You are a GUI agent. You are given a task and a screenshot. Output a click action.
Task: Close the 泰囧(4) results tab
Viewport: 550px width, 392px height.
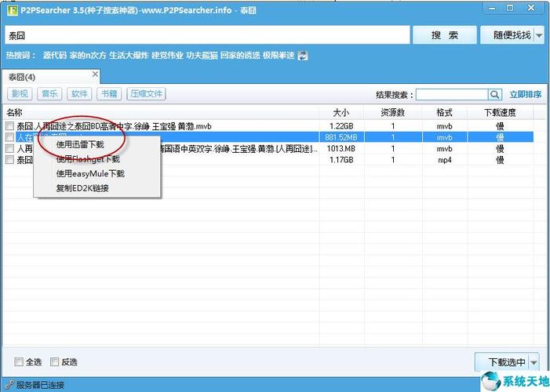point(96,75)
